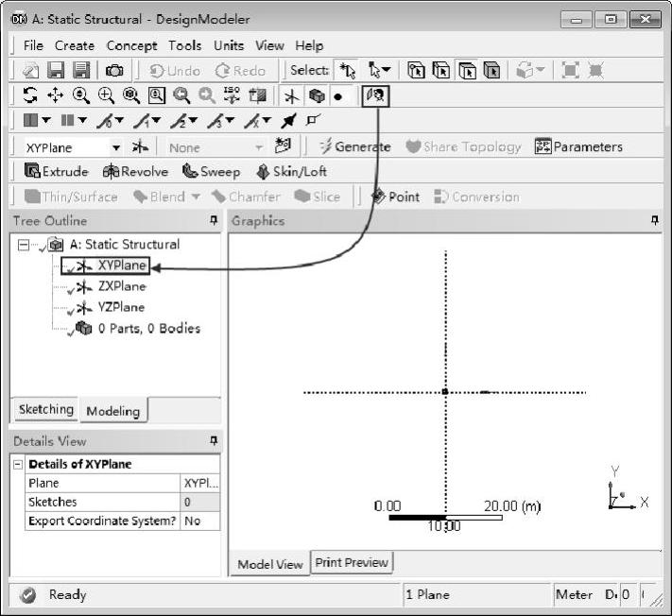Click the Look At Face/Plane/Sketch icon
The width and height of the screenshot is (672, 616).
[375, 96]
